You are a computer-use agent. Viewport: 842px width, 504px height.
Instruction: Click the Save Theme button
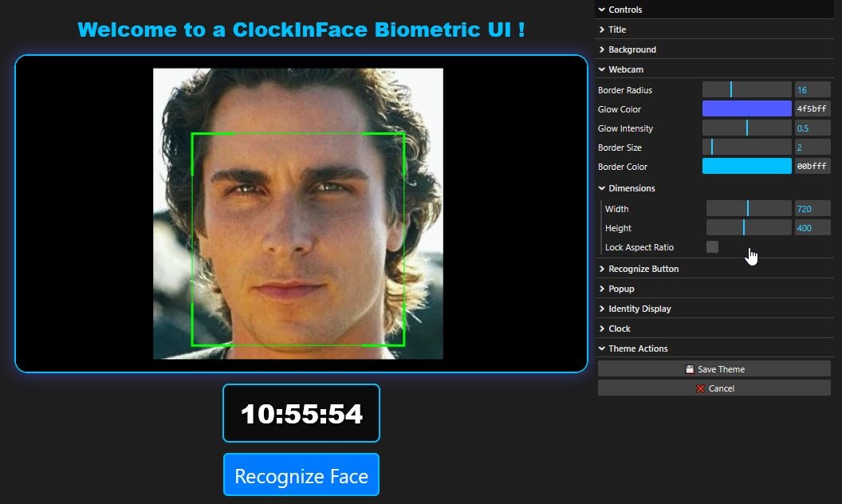point(714,368)
